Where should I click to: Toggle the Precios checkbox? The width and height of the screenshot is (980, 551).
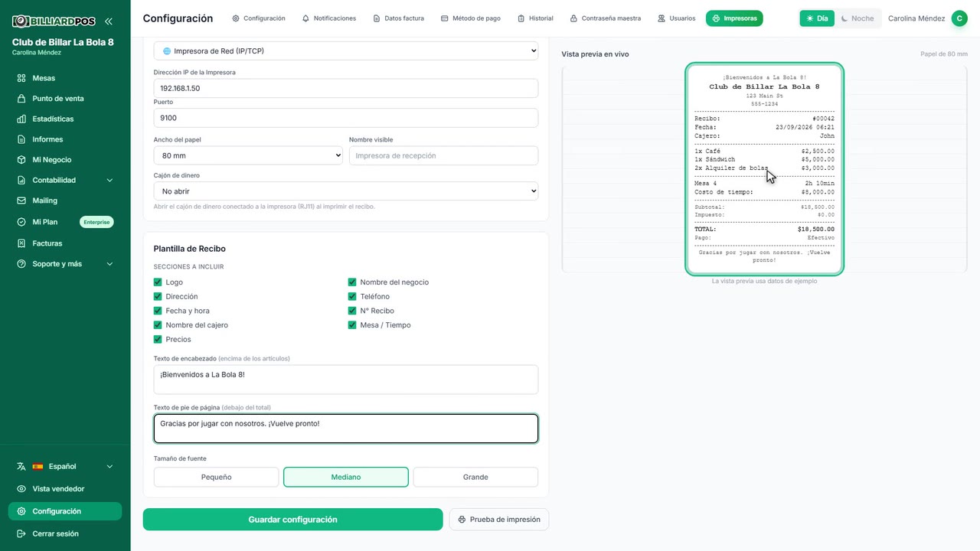tap(158, 339)
